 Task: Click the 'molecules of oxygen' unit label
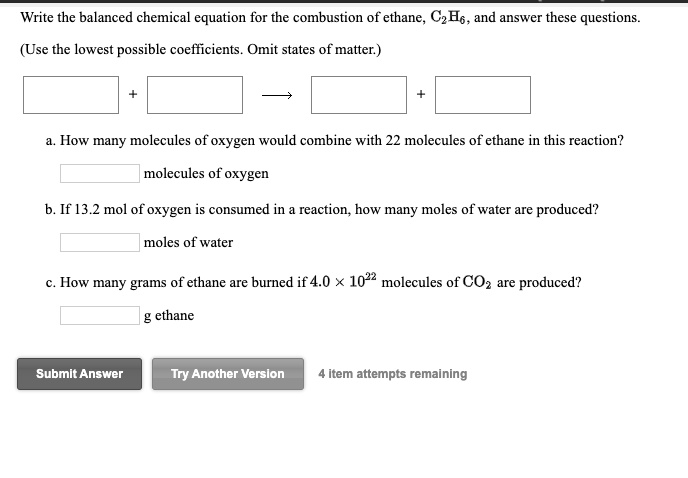coord(206,174)
